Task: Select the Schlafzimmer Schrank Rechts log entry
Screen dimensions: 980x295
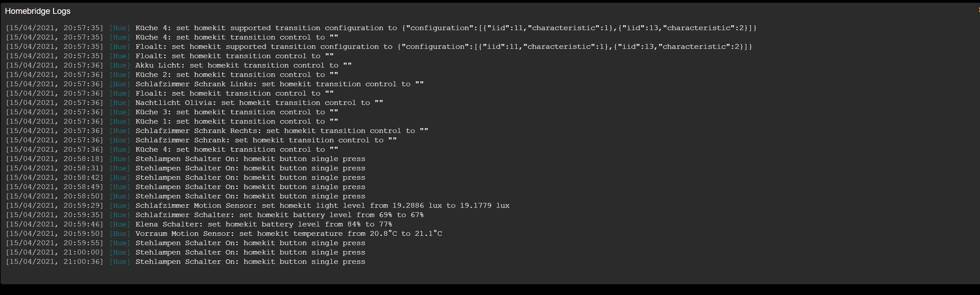Action: pyautogui.click(x=281, y=131)
